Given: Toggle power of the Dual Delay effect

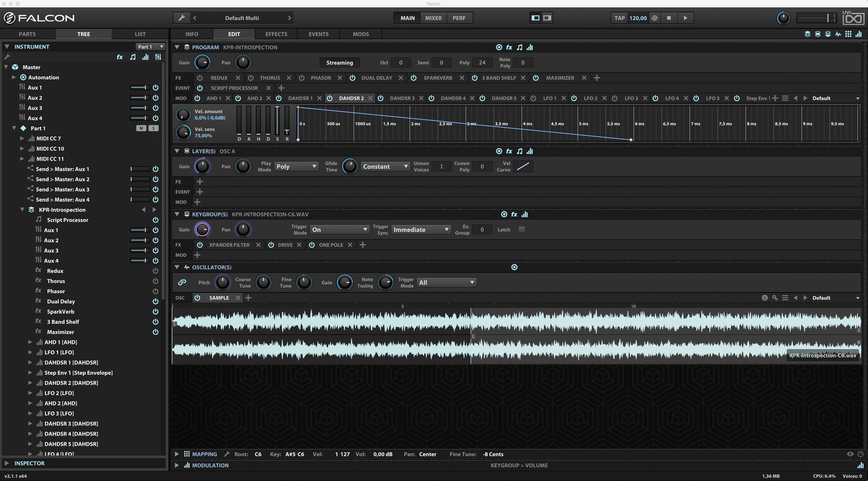Looking at the screenshot, I should pos(352,78).
